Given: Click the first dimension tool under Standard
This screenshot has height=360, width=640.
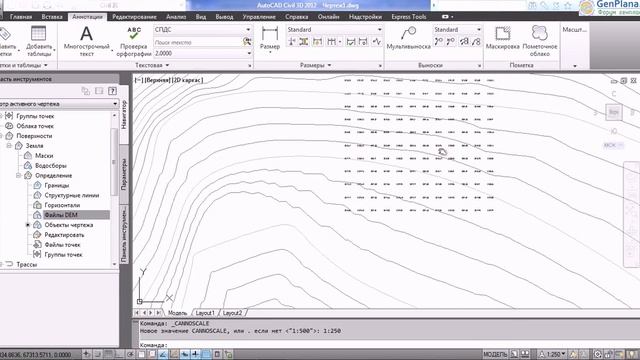Looking at the screenshot, I should pyautogui.click(x=292, y=42).
